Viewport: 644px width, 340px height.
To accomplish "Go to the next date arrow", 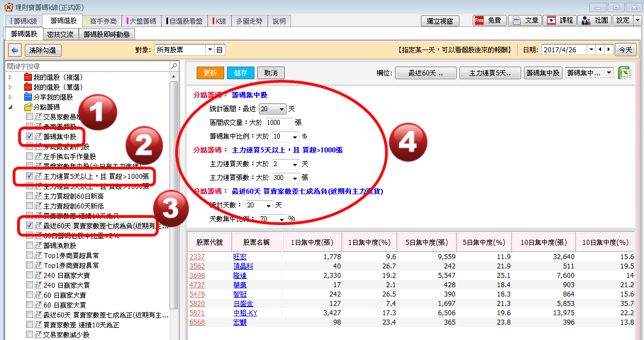I will [608, 50].
